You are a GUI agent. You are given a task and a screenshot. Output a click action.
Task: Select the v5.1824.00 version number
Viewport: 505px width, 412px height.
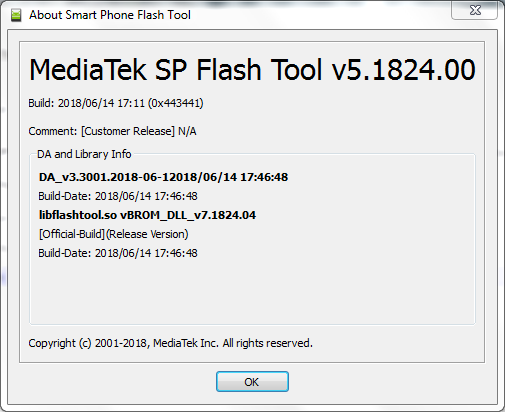pyautogui.click(x=403, y=69)
